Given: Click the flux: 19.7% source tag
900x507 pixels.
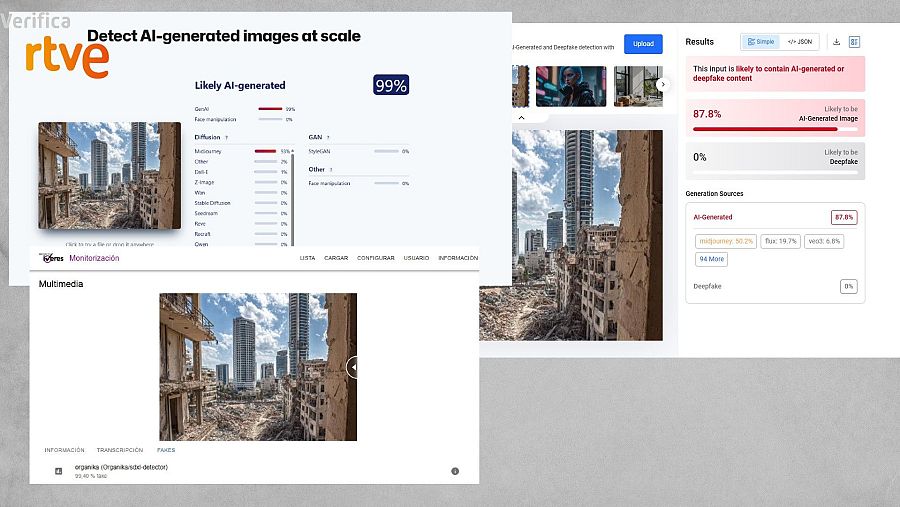Looking at the screenshot, I should pyautogui.click(x=780, y=241).
